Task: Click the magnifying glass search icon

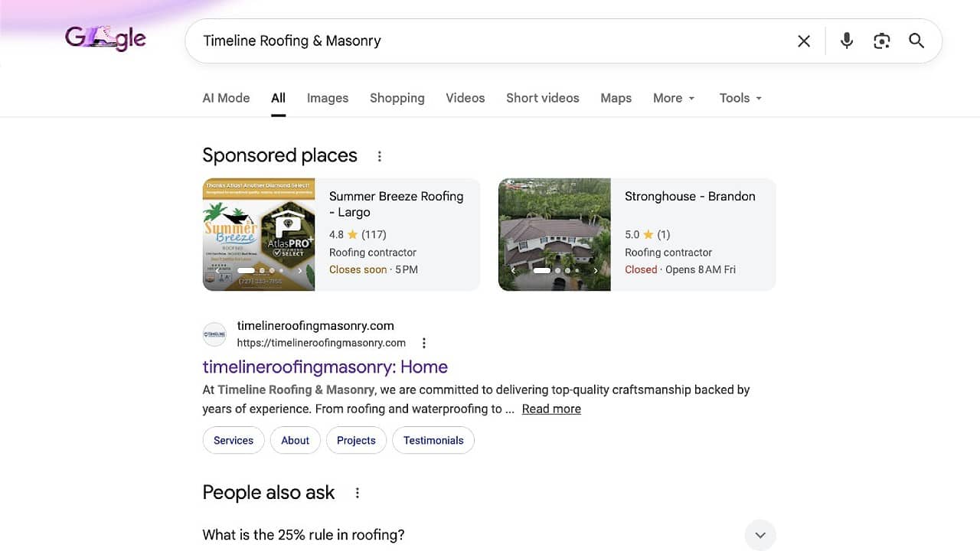Action: tap(916, 41)
